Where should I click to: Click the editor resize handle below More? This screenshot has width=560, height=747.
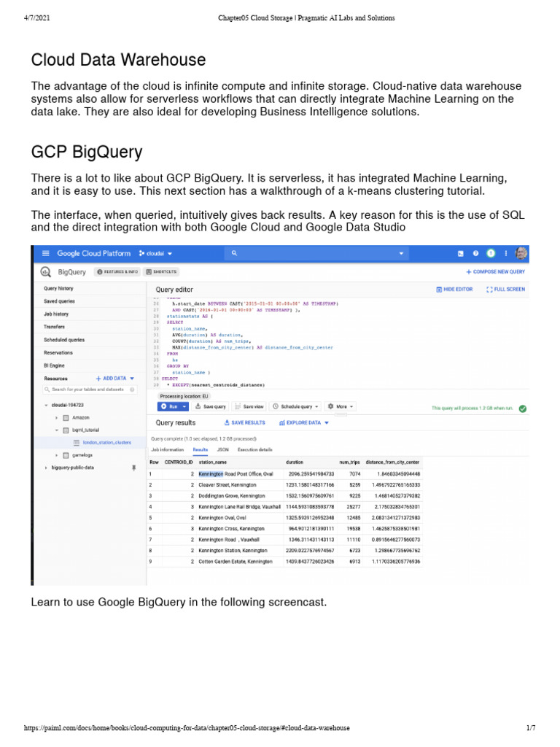click(341, 415)
